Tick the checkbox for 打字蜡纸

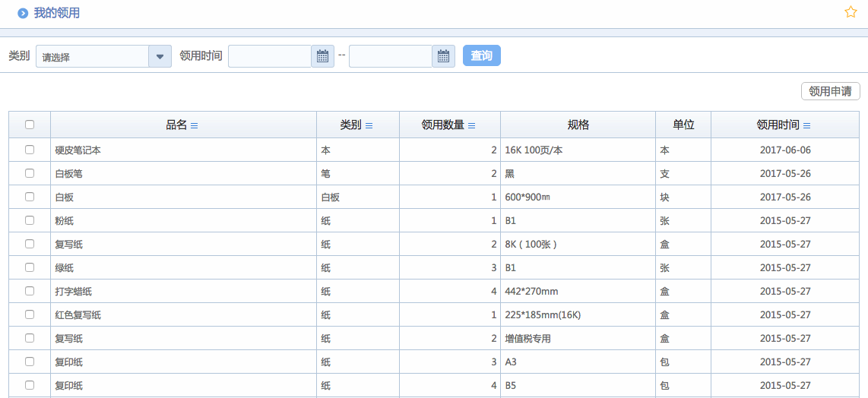click(30, 291)
